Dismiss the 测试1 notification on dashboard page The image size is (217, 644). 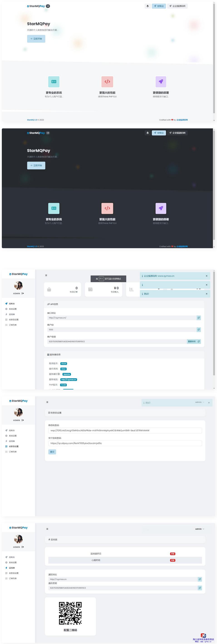[207, 294]
